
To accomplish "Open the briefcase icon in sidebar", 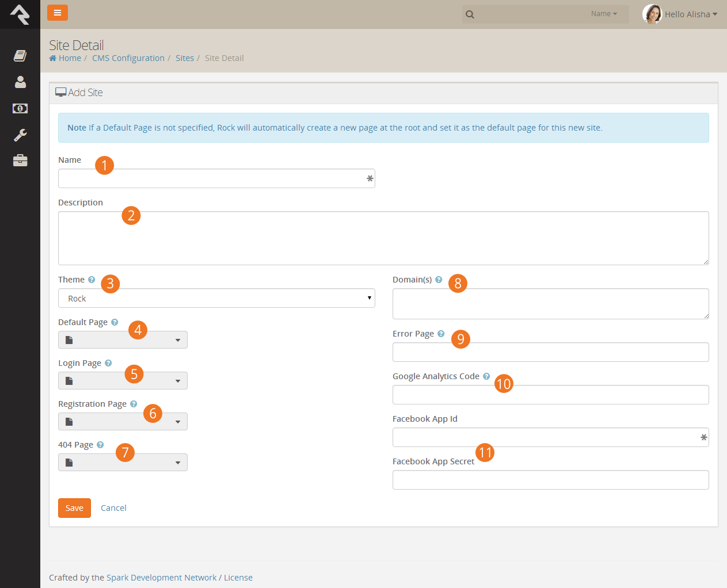I will [x=20, y=161].
